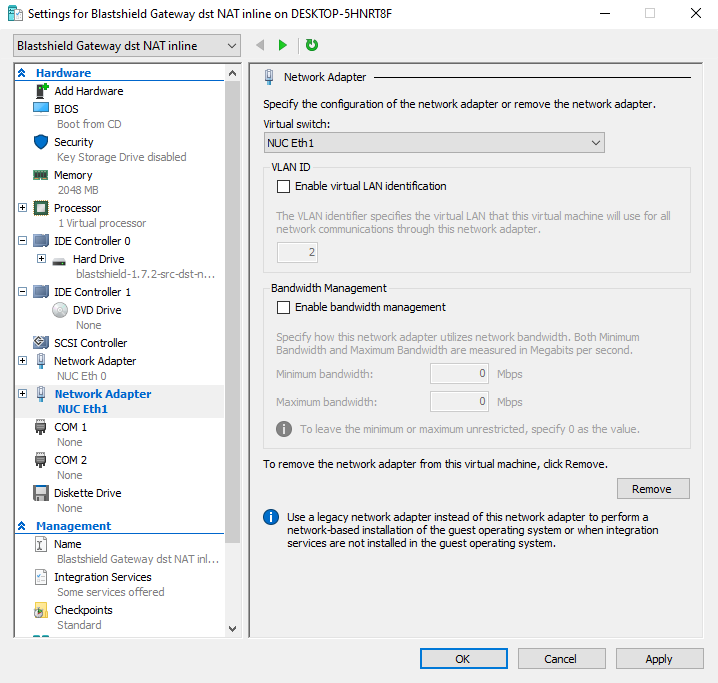The image size is (718, 683).
Task: Click the green Start VM arrow icon
Action: point(283,45)
